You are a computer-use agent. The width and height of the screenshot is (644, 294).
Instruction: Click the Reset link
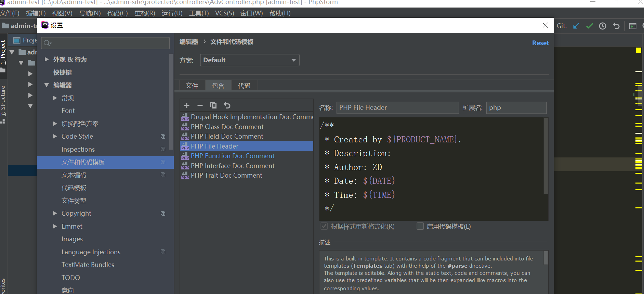pos(540,43)
